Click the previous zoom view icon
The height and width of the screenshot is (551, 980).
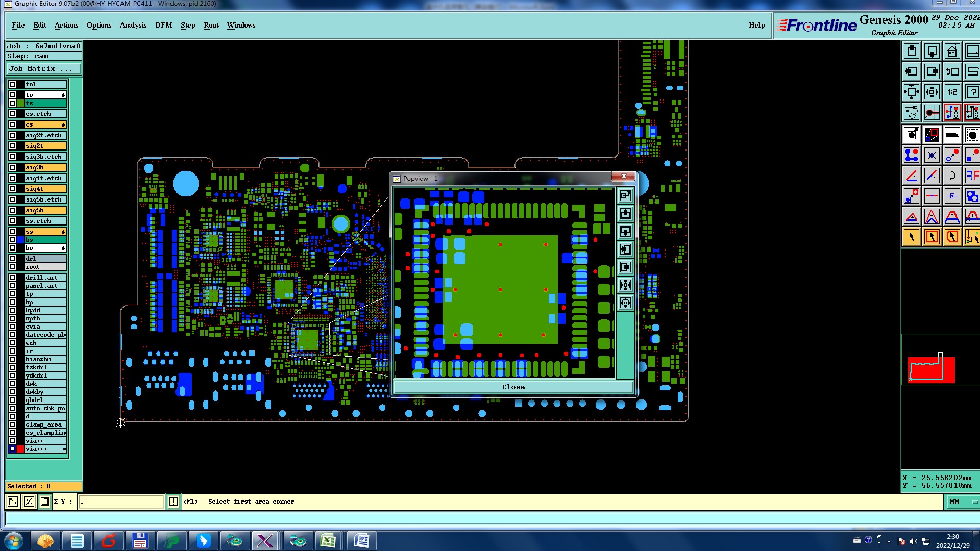pos(952,72)
